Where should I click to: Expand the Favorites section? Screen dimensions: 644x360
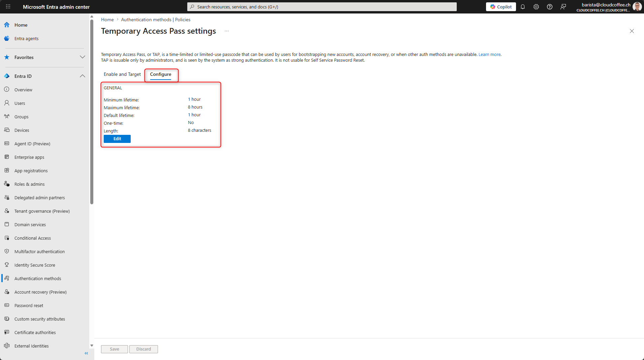click(x=82, y=57)
